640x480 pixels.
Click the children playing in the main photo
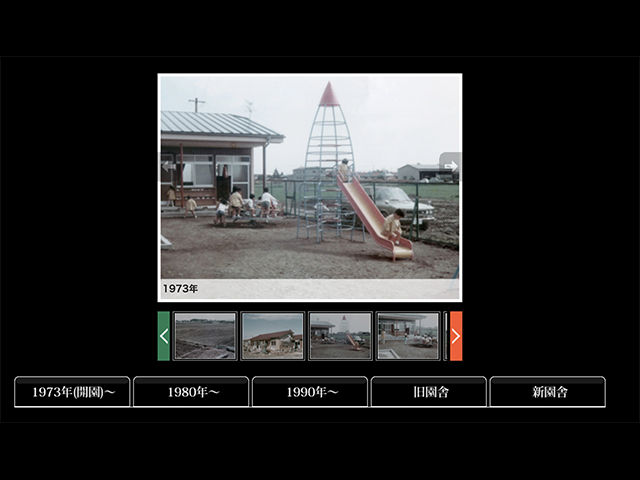240,205
